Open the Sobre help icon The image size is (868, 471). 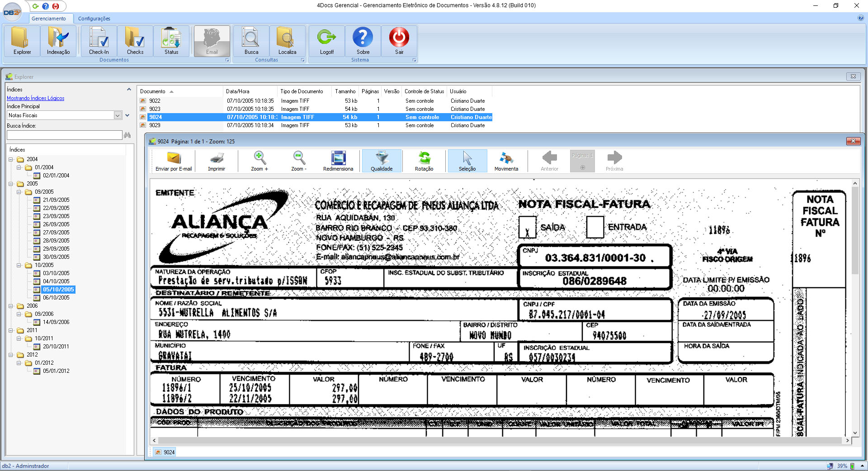click(x=363, y=41)
